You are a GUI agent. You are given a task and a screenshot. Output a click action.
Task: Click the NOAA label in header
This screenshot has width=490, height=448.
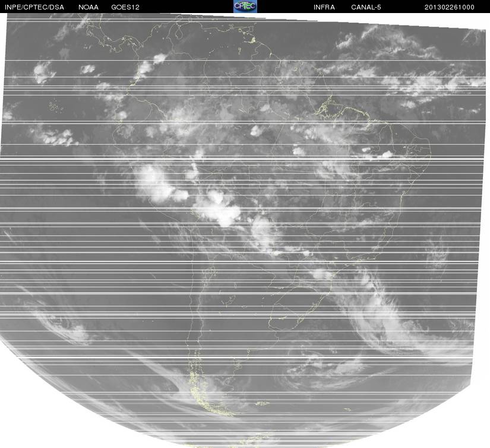coord(88,7)
